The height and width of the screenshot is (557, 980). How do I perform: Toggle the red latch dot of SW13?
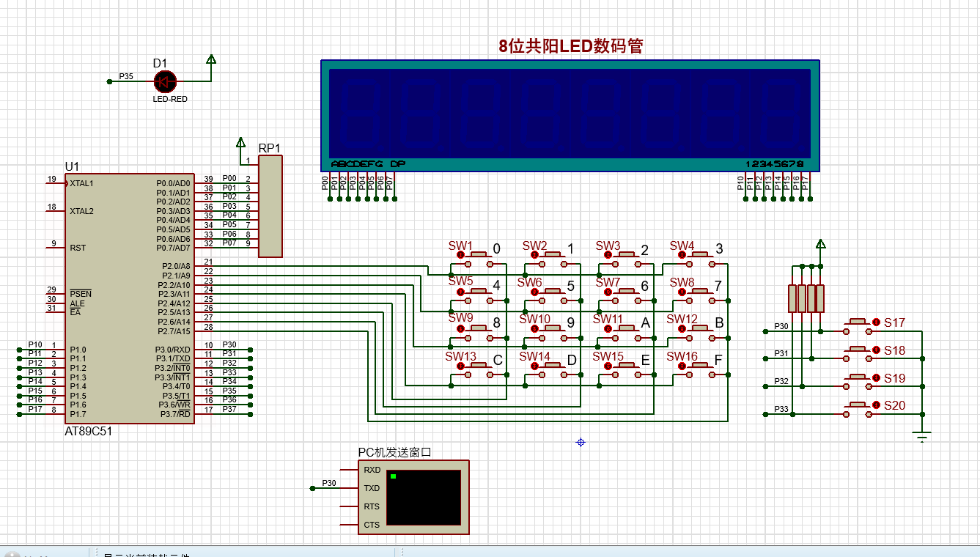click(x=461, y=366)
